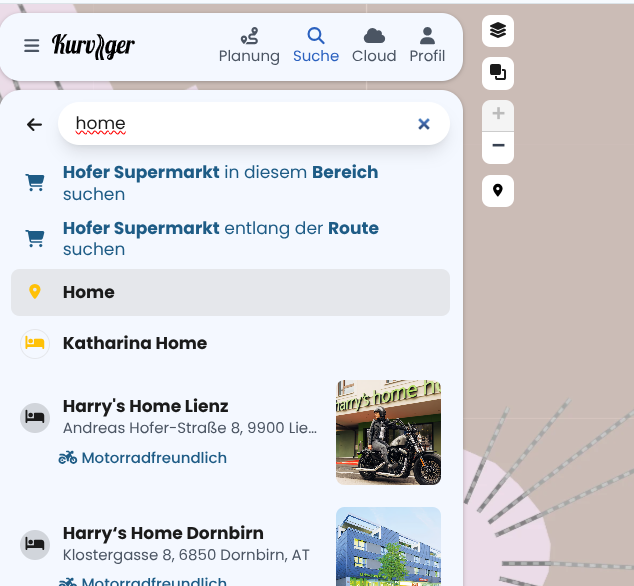Open the hamburger menu next to the Kurviger logo
Screen dimensions: 634x586
tap(32, 45)
